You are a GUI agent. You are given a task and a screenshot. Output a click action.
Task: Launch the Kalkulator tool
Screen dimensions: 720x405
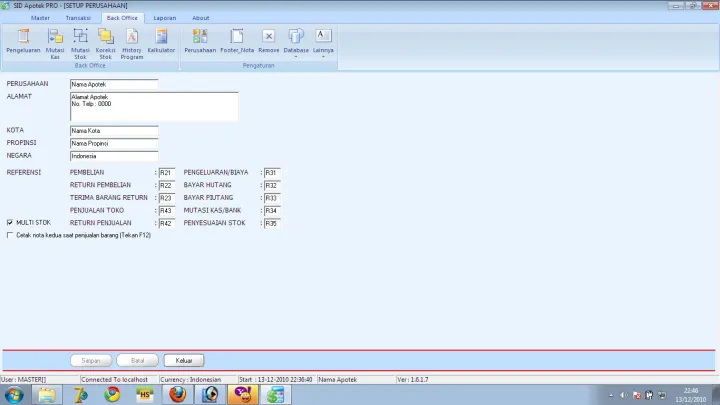click(x=161, y=41)
